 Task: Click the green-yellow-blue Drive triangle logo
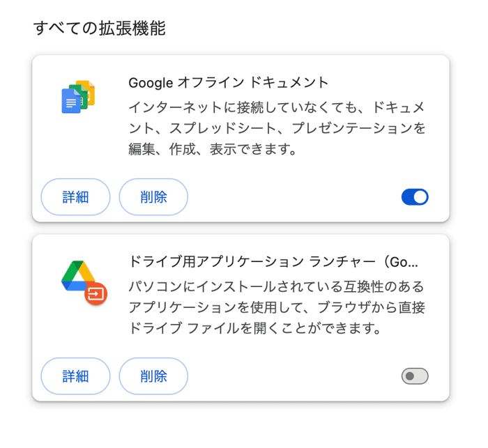(x=77, y=275)
